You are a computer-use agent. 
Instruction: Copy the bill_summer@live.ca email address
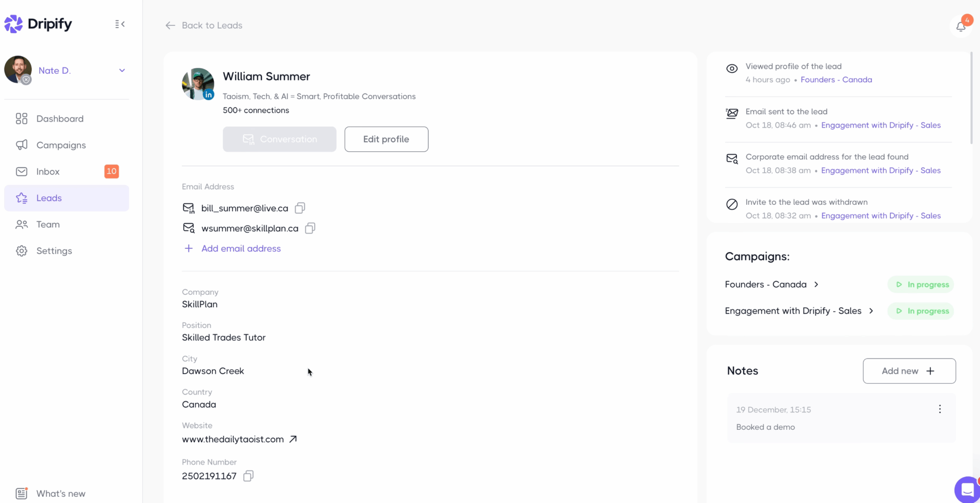coord(300,208)
